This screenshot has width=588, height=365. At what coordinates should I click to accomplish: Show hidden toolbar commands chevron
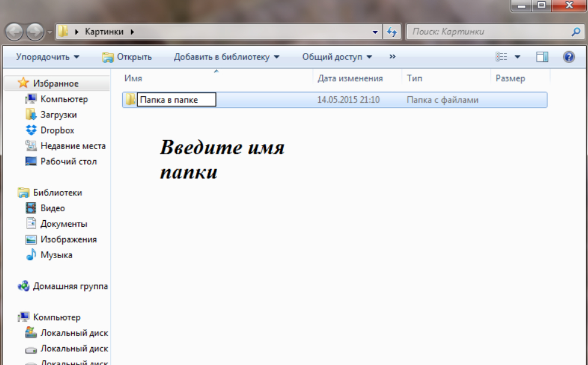pyautogui.click(x=392, y=57)
